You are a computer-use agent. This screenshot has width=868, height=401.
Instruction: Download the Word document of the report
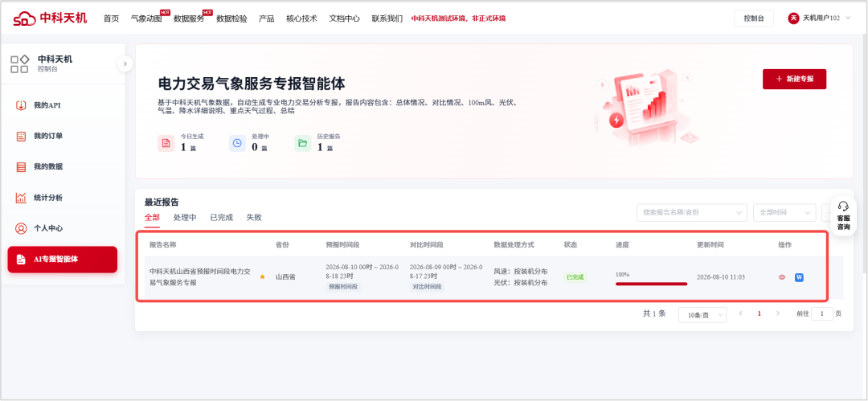[x=799, y=277]
